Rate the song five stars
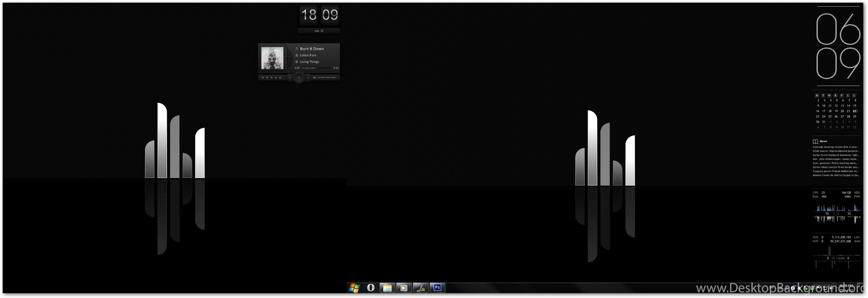Screen dimensions: 868x298 pos(280,77)
